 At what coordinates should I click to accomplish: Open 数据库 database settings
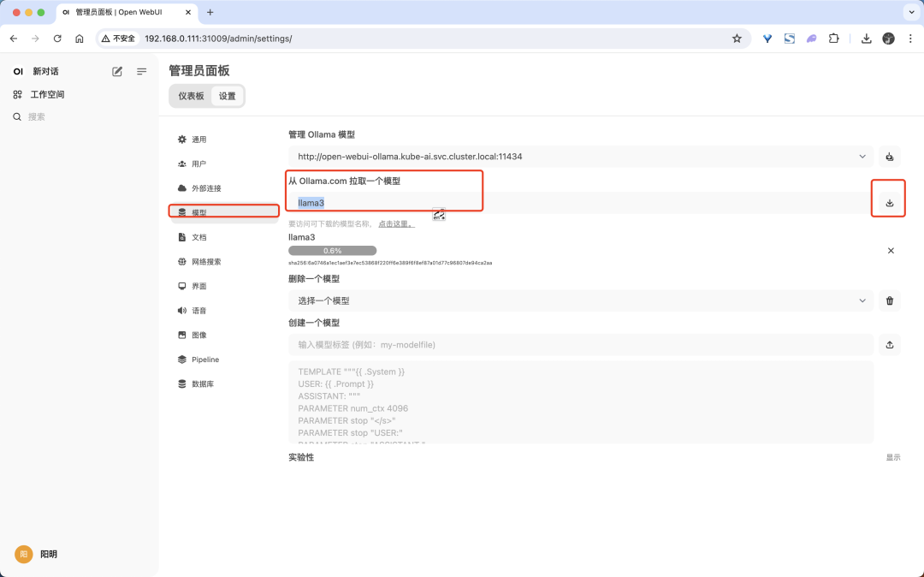[224, 384]
